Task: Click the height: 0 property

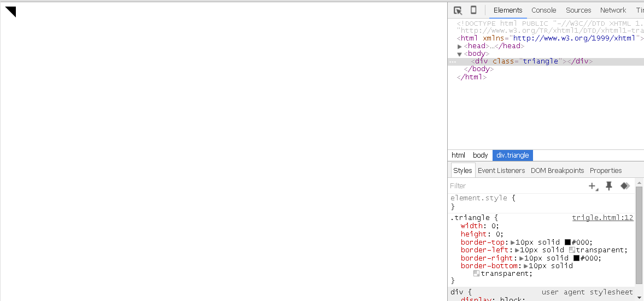Action: coord(482,234)
